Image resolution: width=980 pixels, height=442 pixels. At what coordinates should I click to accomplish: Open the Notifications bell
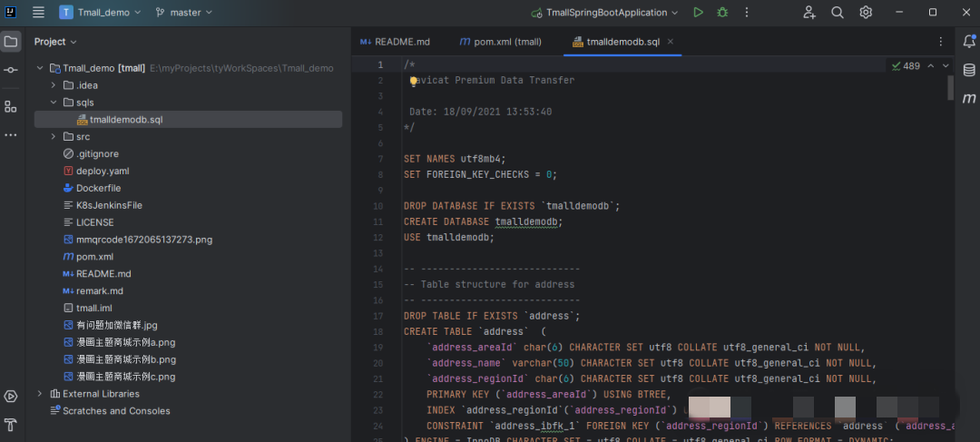969,42
